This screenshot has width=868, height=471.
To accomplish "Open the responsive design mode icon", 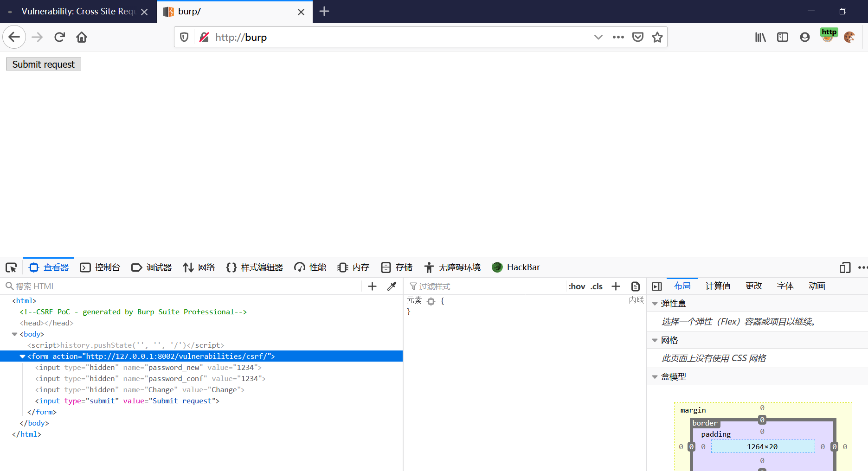I will (x=845, y=267).
